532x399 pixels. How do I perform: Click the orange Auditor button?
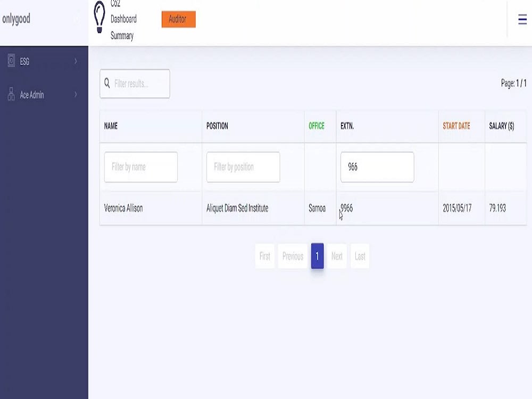click(178, 19)
